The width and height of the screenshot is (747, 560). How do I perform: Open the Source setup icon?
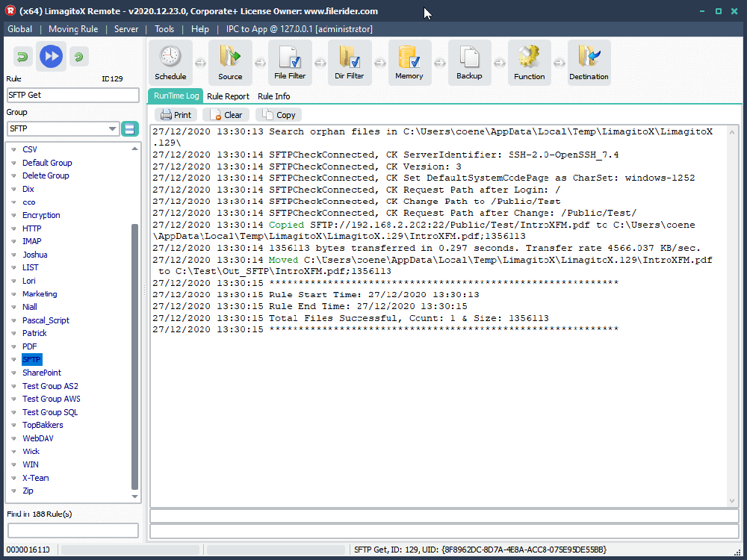(230, 63)
